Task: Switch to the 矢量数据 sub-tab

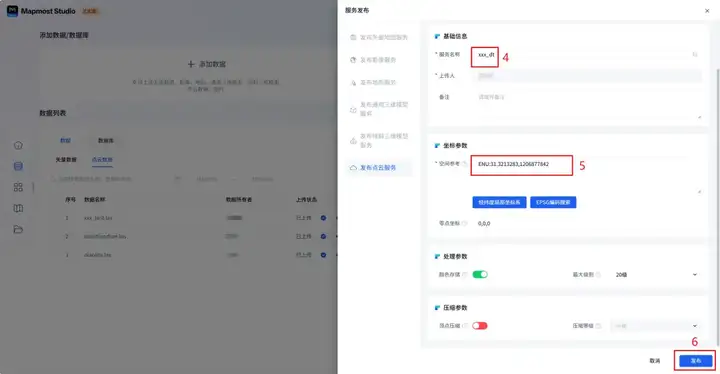Action: coord(66,159)
